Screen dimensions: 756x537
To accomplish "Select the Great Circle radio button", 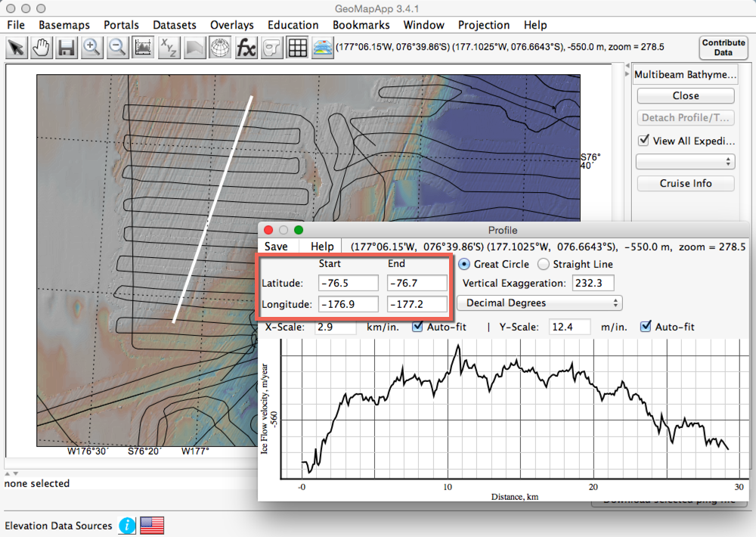I will [464, 264].
